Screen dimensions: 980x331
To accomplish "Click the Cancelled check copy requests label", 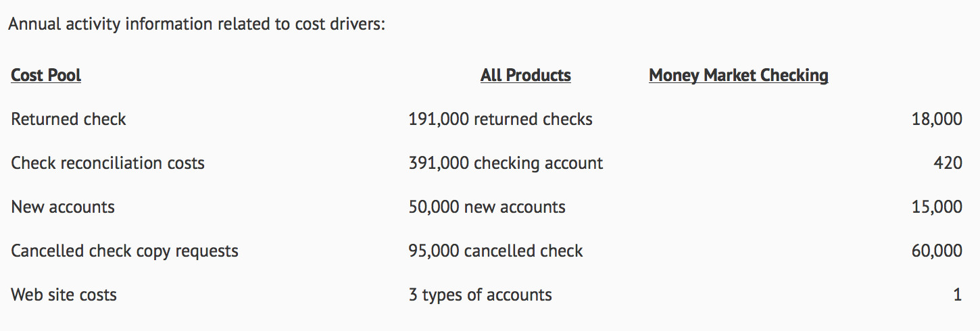I will pos(124,251).
